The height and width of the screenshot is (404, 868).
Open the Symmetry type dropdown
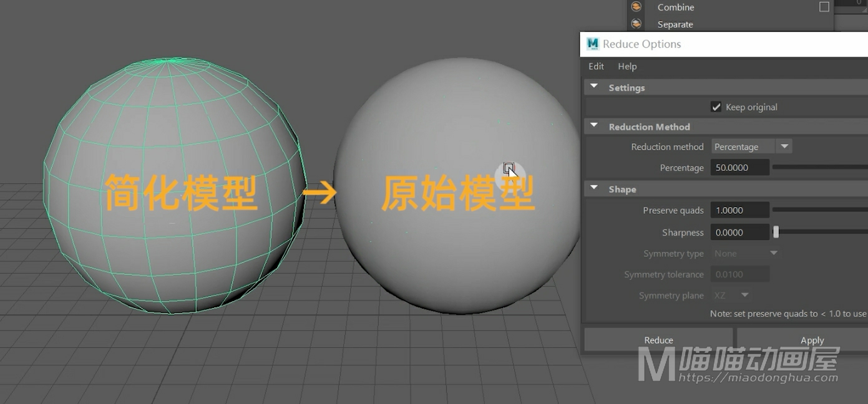pyautogui.click(x=746, y=253)
